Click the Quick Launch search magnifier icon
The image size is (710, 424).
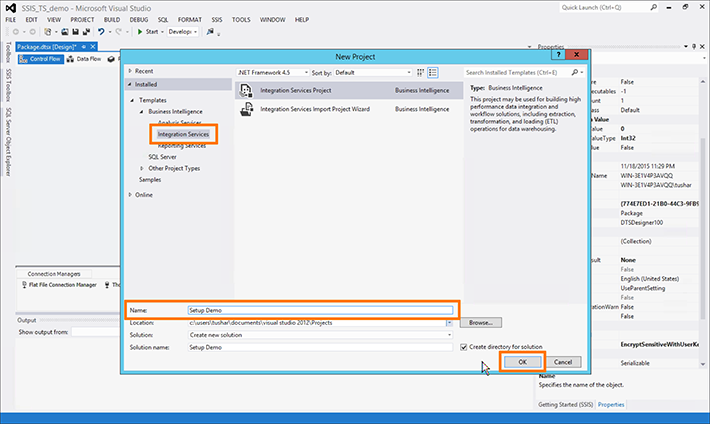653,8
